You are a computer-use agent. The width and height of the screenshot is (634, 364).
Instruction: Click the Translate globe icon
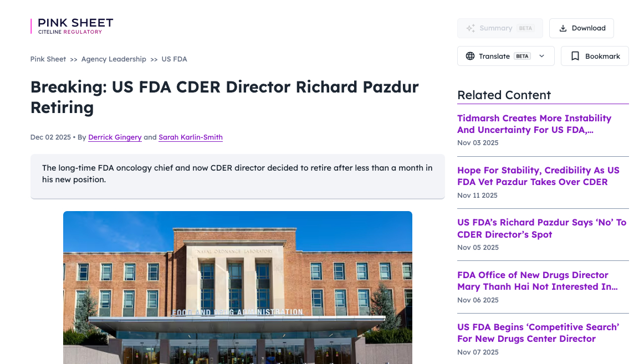coord(470,56)
